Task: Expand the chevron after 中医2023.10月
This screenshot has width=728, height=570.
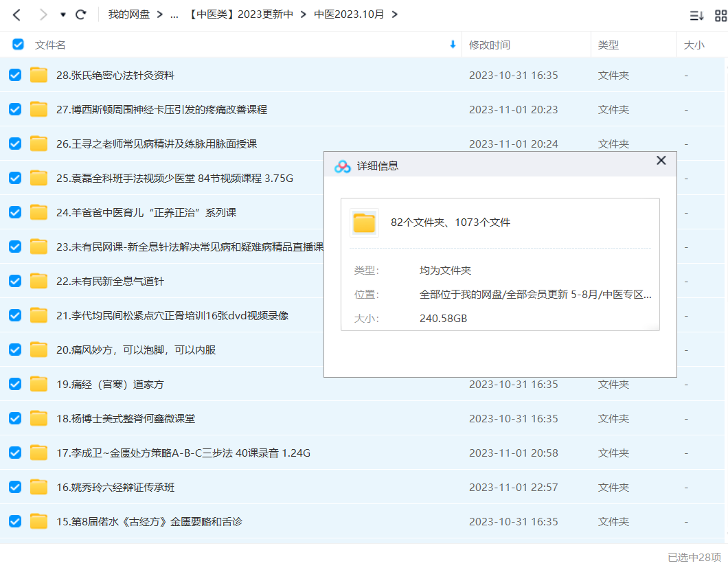Action: (394, 14)
